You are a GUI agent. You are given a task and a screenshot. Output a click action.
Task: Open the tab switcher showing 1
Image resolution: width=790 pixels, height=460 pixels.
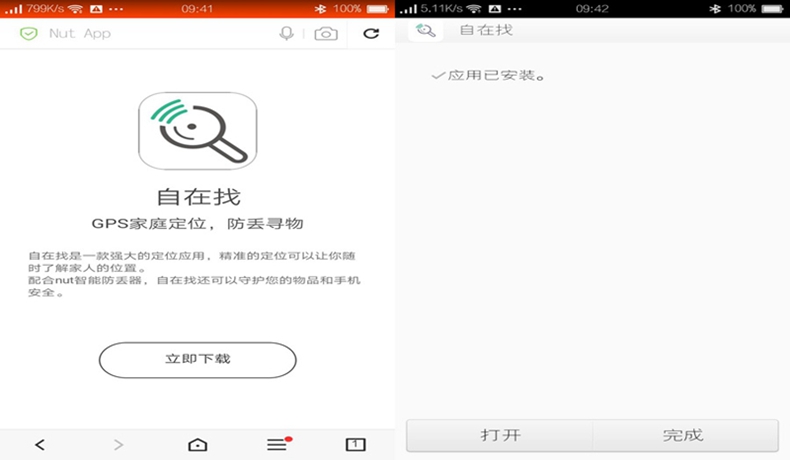click(355, 444)
